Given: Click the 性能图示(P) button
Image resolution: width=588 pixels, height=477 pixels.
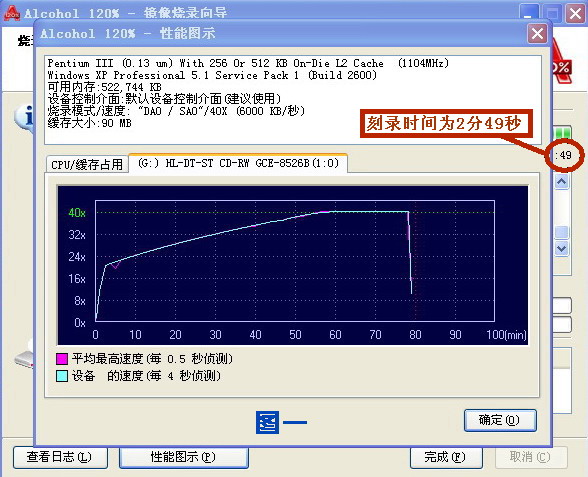Looking at the screenshot, I should [x=183, y=457].
